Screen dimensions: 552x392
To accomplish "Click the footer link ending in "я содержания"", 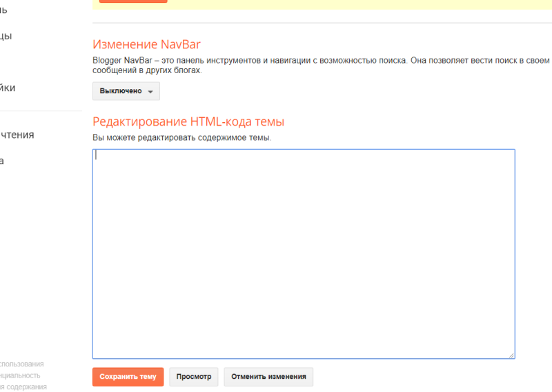I will click(23, 387).
